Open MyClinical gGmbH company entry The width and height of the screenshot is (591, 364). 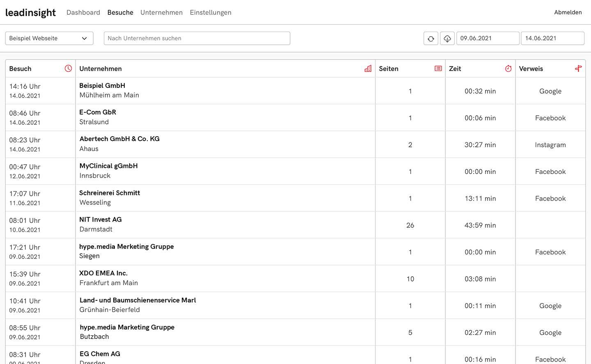click(108, 166)
